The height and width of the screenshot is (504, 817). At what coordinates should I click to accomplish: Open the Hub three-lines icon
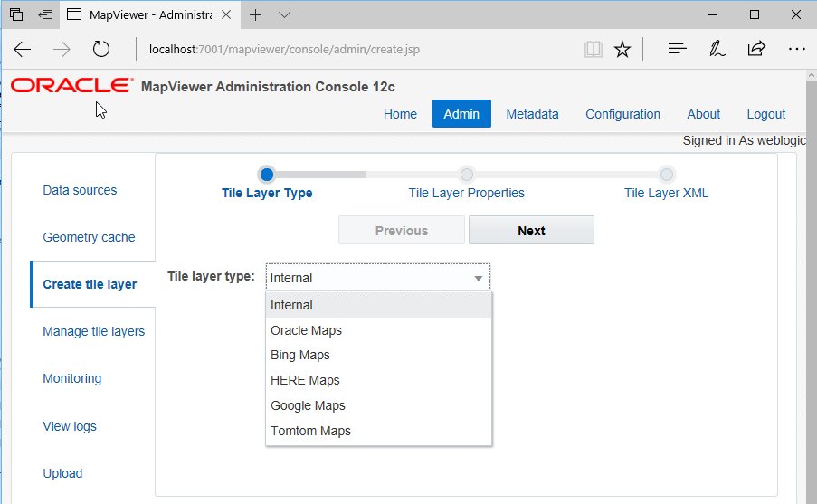coord(677,49)
